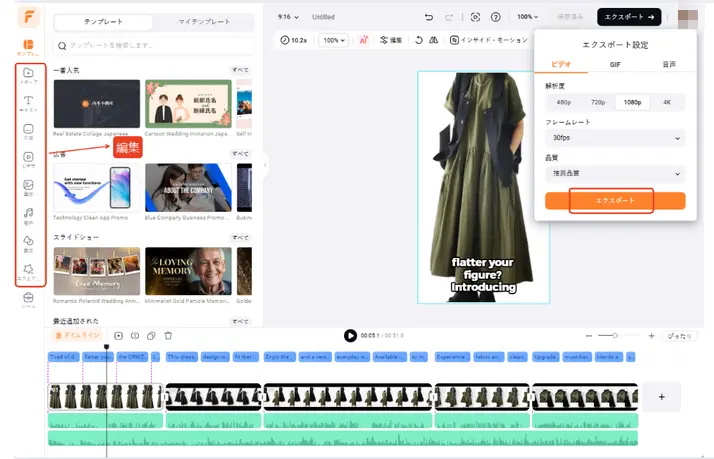
Task: Click the timeline zoom slider handle
Action: (x=615, y=336)
